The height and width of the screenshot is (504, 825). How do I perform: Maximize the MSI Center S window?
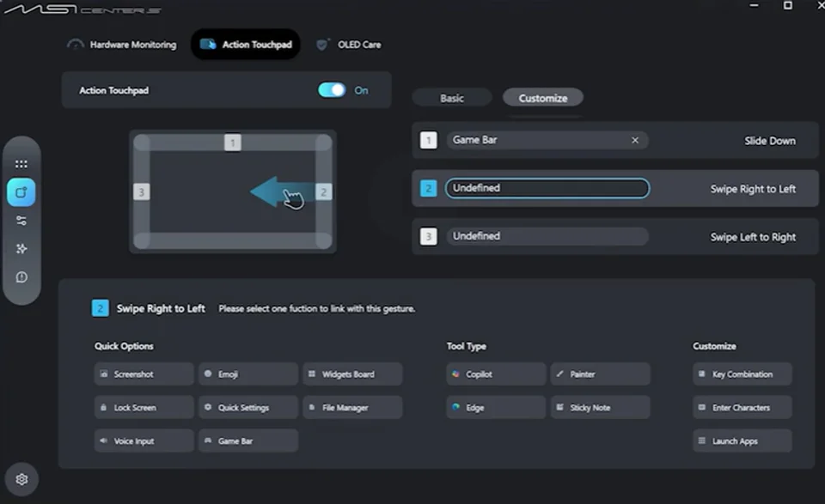point(788,5)
